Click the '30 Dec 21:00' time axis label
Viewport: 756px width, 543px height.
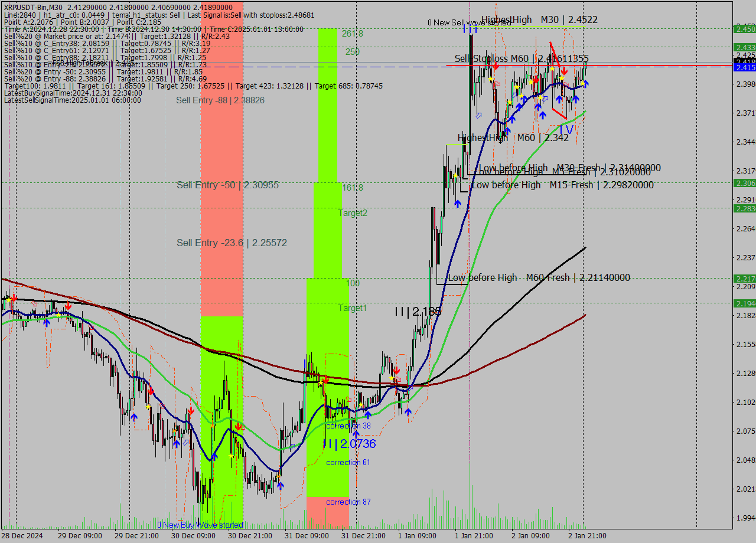[x=249, y=536]
